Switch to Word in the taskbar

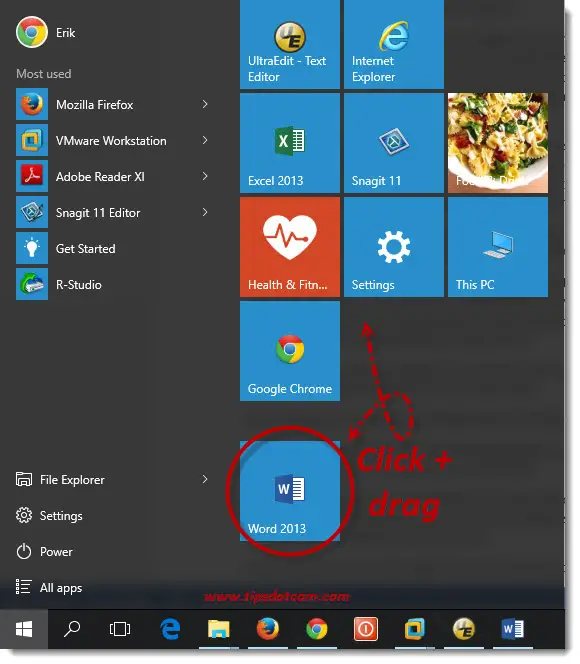pyautogui.click(x=513, y=629)
